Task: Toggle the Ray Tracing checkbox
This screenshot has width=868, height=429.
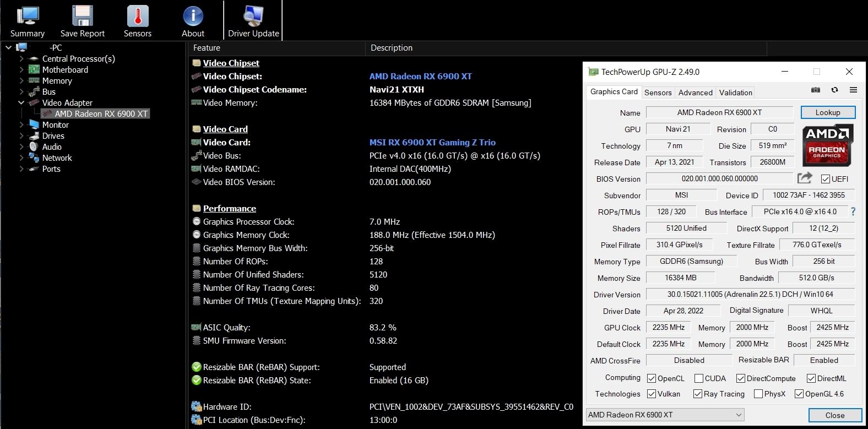Action: (697, 394)
